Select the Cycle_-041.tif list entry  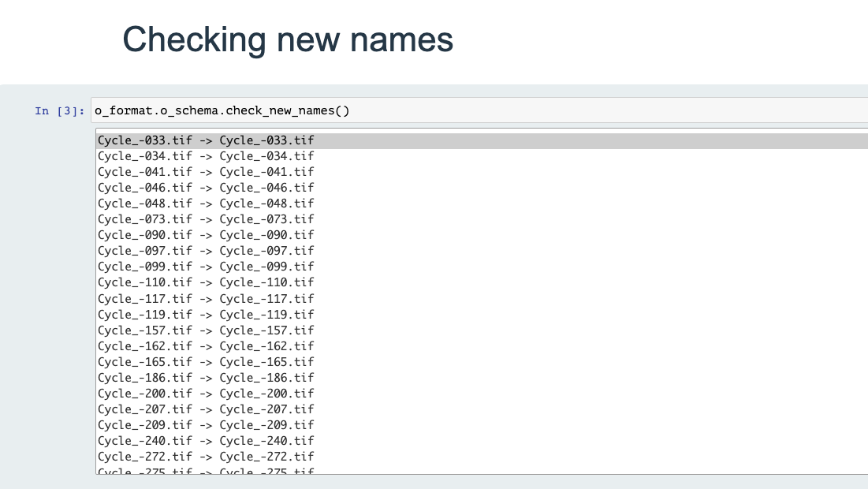tap(206, 172)
